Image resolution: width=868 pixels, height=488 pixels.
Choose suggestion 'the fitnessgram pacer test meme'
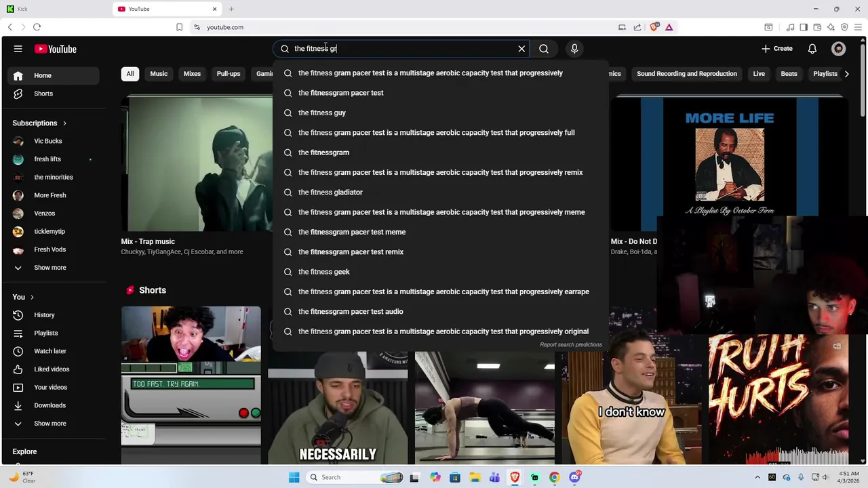(x=441, y=232)
